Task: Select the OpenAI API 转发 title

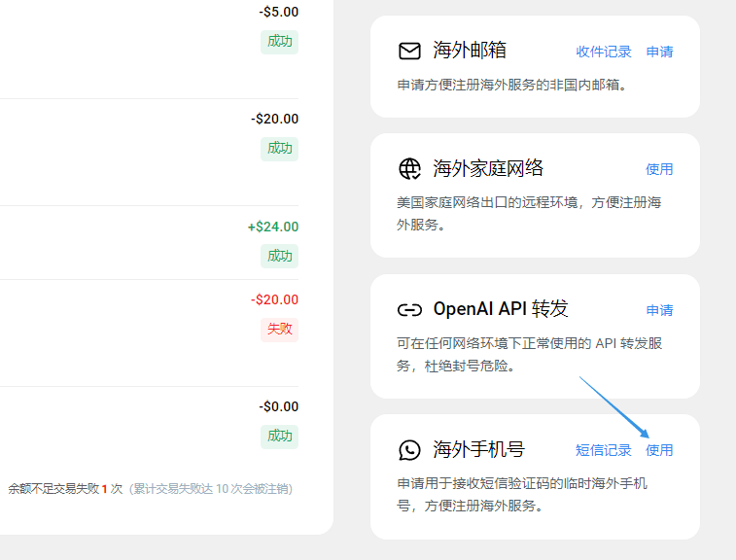Action: tap(501, 309)
